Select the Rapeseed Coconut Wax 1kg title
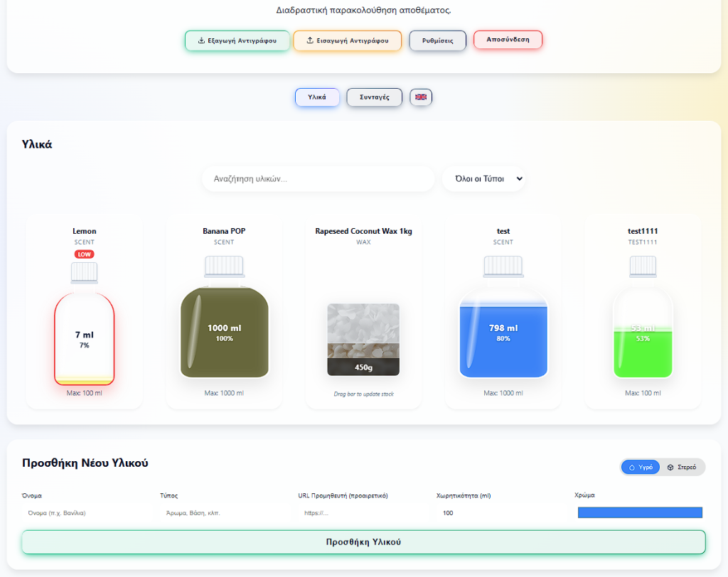The width and height of the screenshot is (728, 577). coord(363,231)
